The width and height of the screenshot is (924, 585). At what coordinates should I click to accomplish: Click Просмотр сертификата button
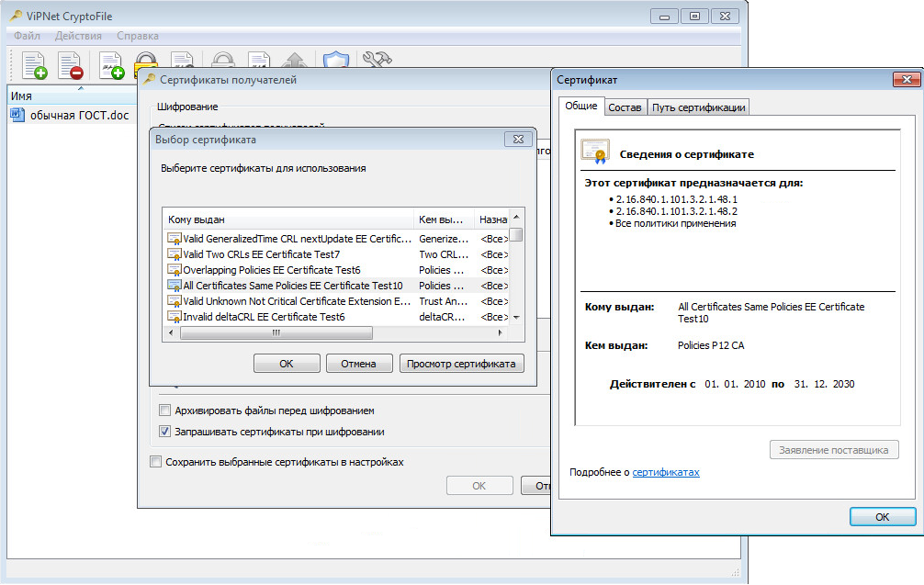[x=461, y=364]
